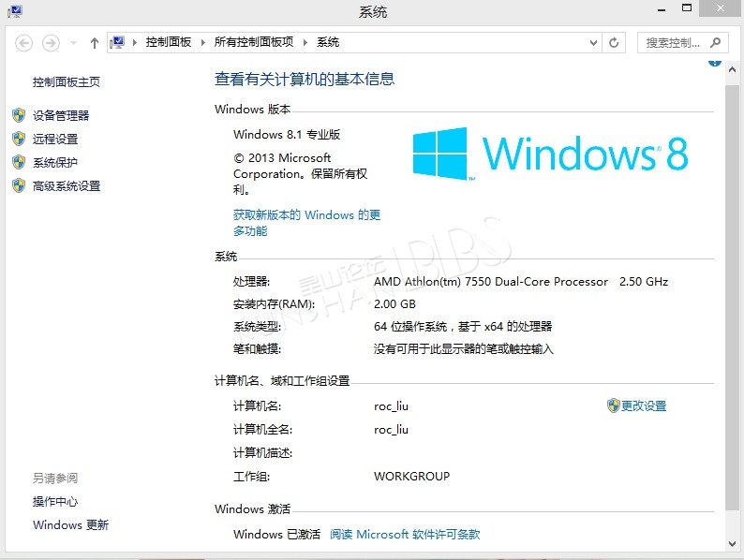Screen dimensions: 744x560
Task: Open the help icon at top right
Action: click(x=715, y=62)
